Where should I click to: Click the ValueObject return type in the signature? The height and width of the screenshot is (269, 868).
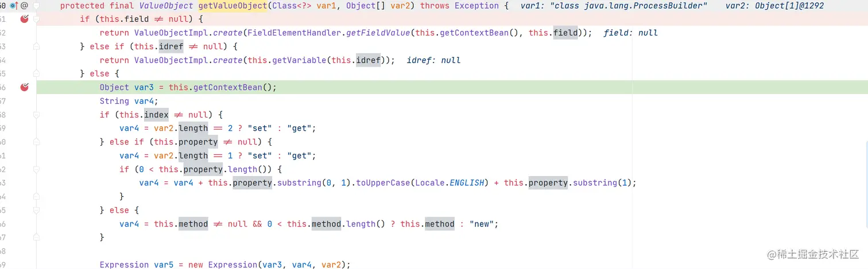click(x=166, y=6)
